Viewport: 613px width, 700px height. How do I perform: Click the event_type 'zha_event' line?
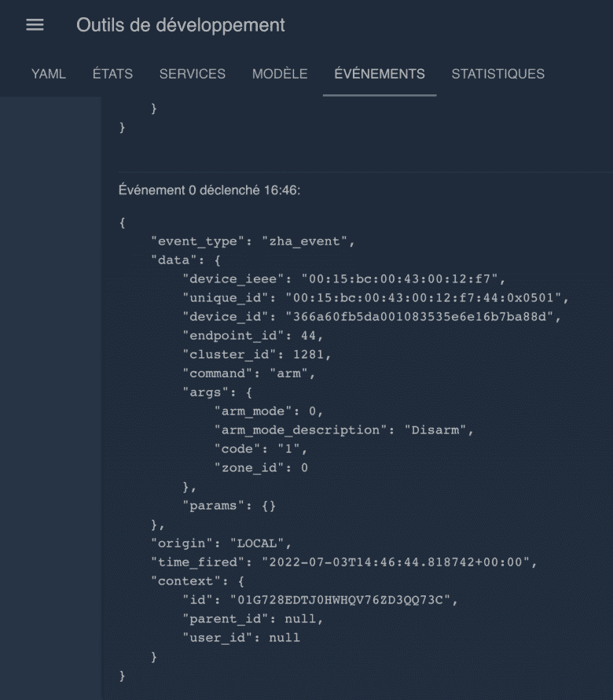pyautogui.click(x=252, y=241)
